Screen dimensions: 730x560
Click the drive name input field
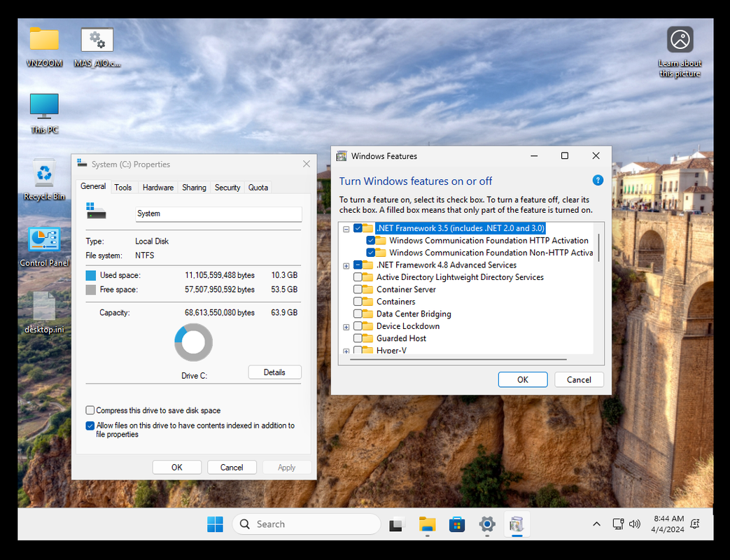(x=219, y=213)
